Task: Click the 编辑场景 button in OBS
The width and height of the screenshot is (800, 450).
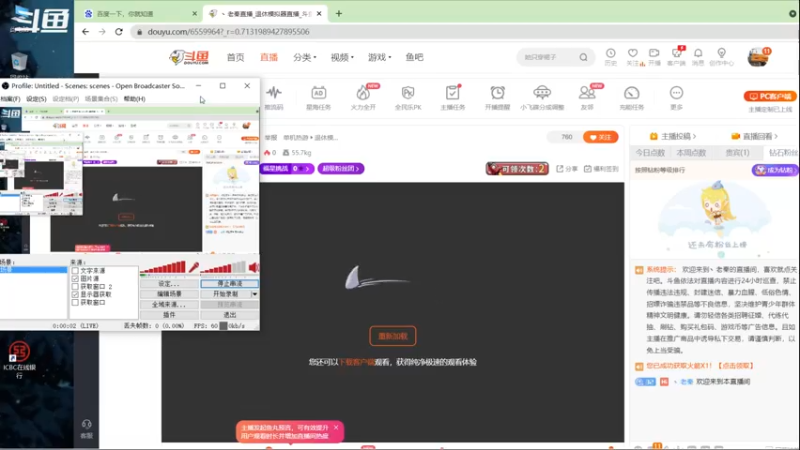Action: click(169, 294)
